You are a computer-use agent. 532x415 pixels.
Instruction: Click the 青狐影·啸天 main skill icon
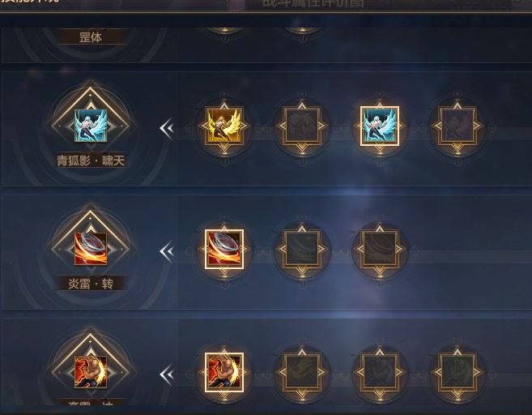click(91, 126)
